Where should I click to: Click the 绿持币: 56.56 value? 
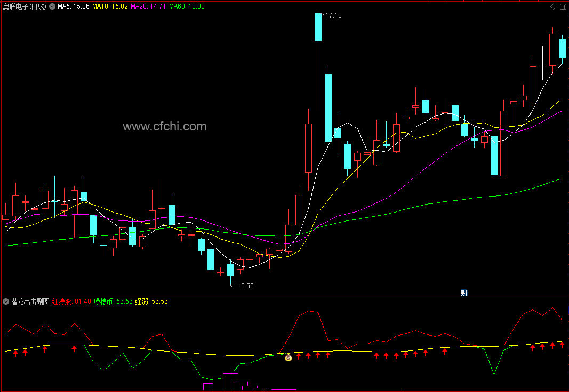[x=113, y=301]
